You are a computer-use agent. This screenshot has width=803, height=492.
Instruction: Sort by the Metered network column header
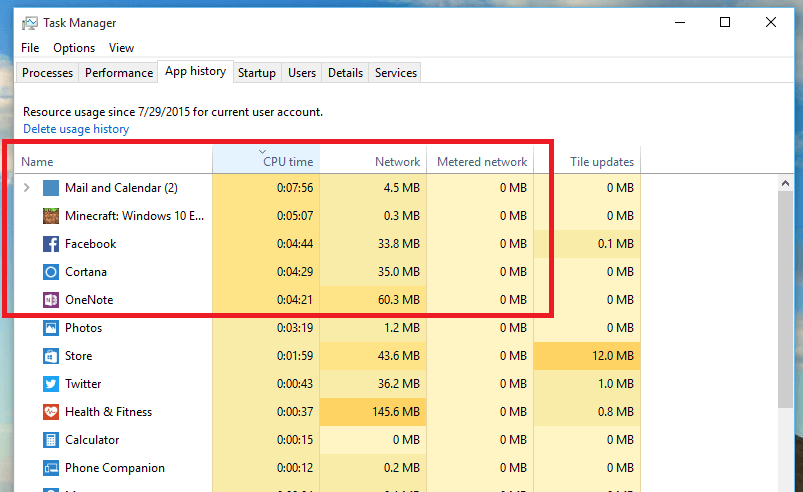[x=480, y=160]
